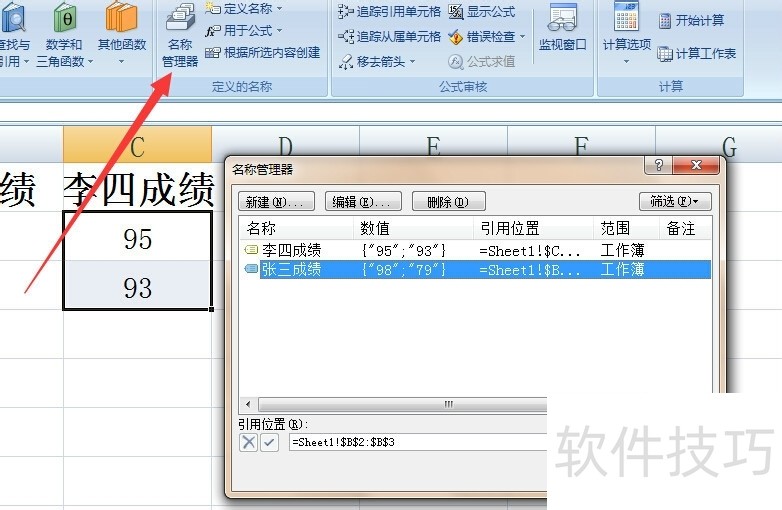This screenshot has height=510, width=782.
Task: Click the 新建(N)... button
Action: (x=276, y=201)
